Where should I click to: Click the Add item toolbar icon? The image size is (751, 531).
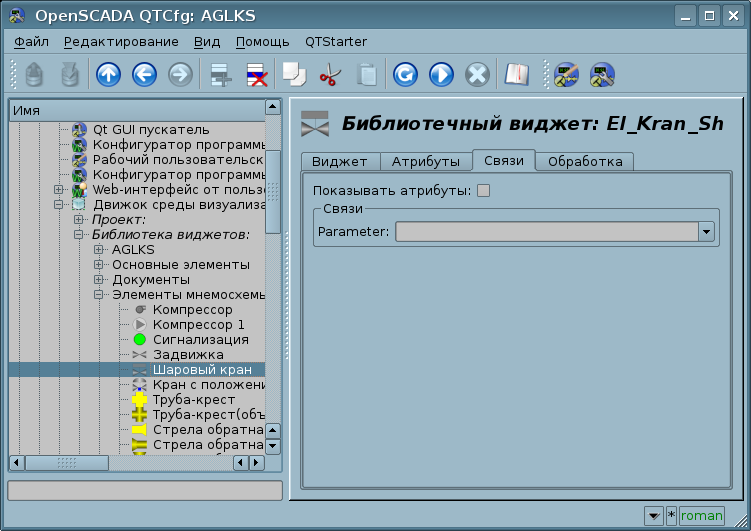pyautogui.click(x=220, y=74)
